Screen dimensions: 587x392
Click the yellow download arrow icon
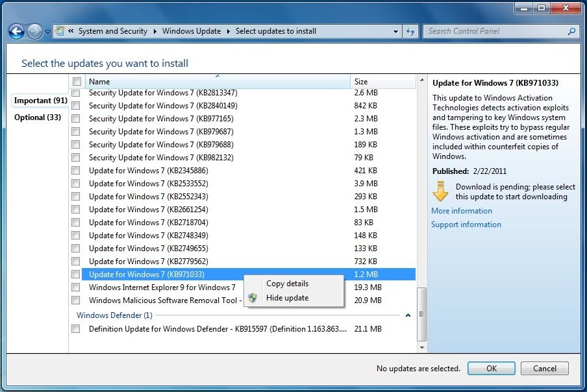(x=441, y=192)
